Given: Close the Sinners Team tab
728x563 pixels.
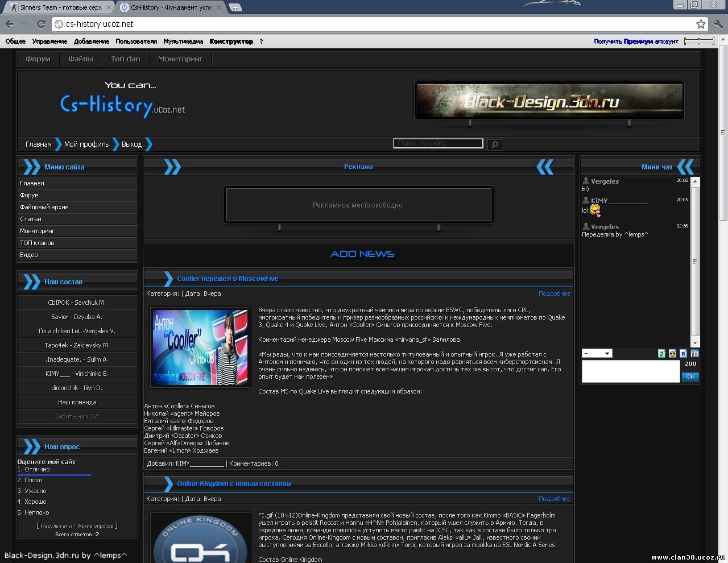Looking at the screenshot, I should point(108,7).
